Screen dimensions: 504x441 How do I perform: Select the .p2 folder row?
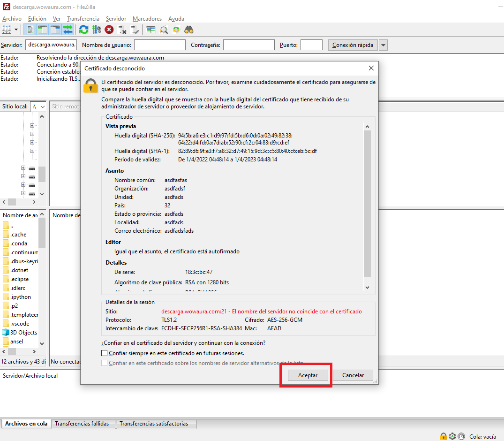tap(20, 305)
